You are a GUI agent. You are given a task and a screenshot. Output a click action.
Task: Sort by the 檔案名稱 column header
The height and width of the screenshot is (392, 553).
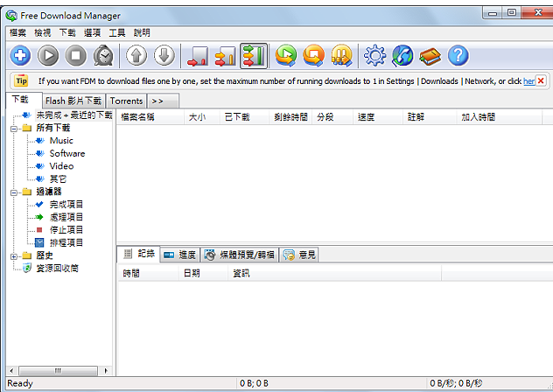point(150,117)
